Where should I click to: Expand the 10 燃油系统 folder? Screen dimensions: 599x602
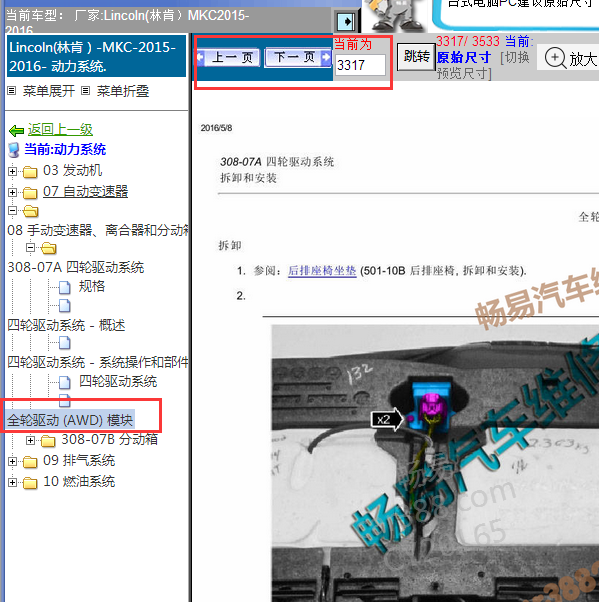[12, 482]
